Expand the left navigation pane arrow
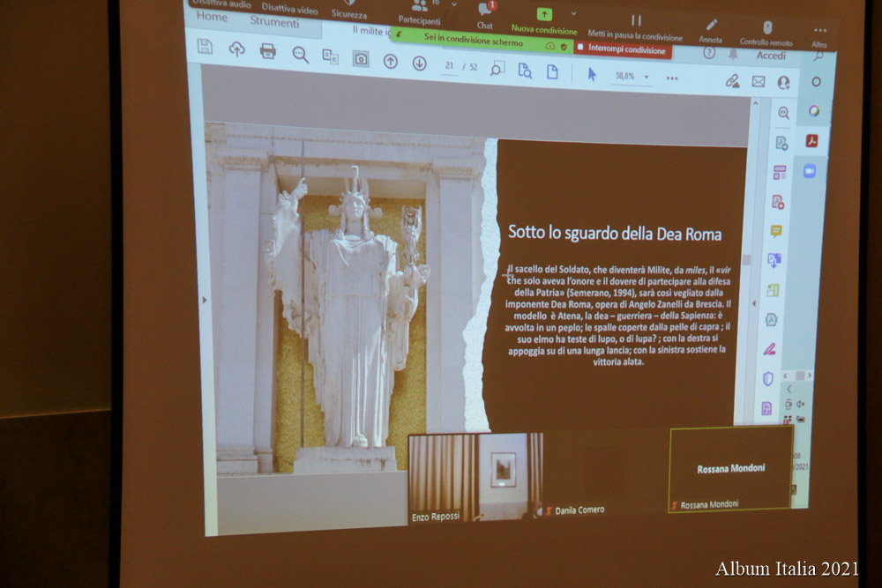 click(205, 300)
